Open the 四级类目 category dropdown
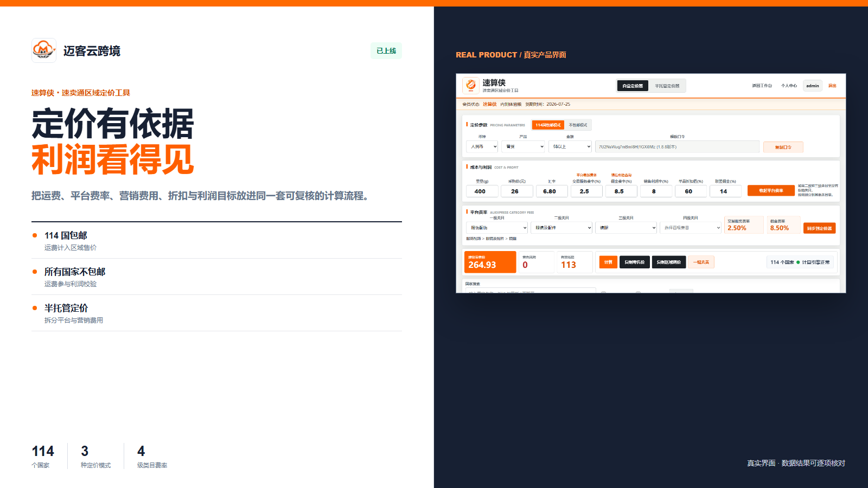This screenshot has height=488, width=868. pyautogui.click(x=691, y=228)
